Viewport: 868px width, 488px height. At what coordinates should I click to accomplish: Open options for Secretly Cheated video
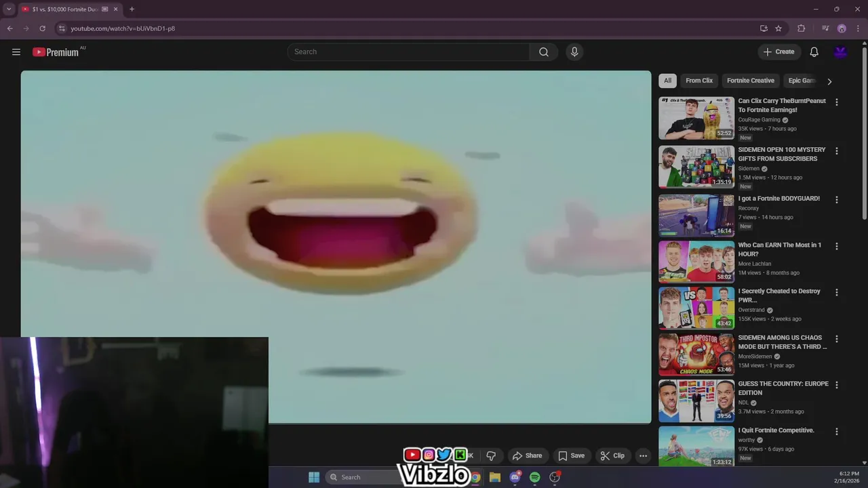click(x=836, y=292)
